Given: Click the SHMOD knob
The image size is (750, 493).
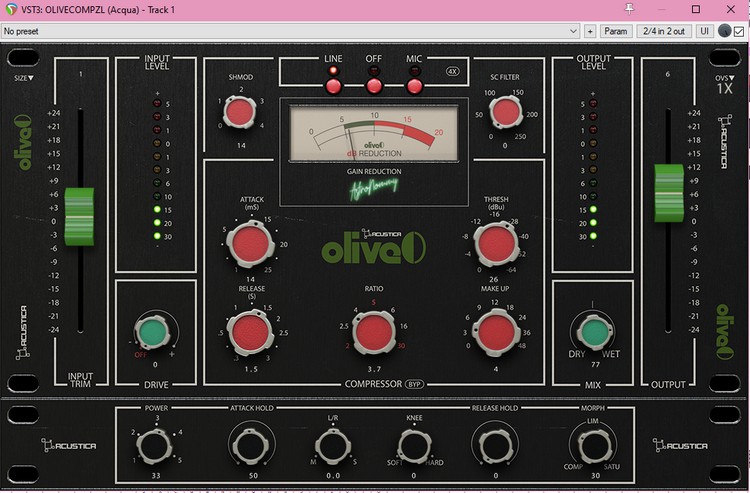Looking at the screenshot, I should pyautogui.click(x=240, y=112).
